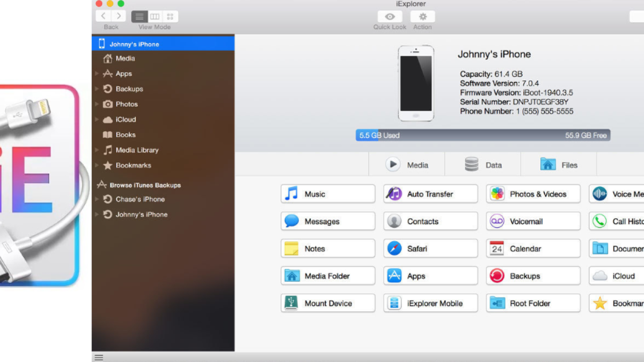Open Photos & Videos button

(533, 194)
